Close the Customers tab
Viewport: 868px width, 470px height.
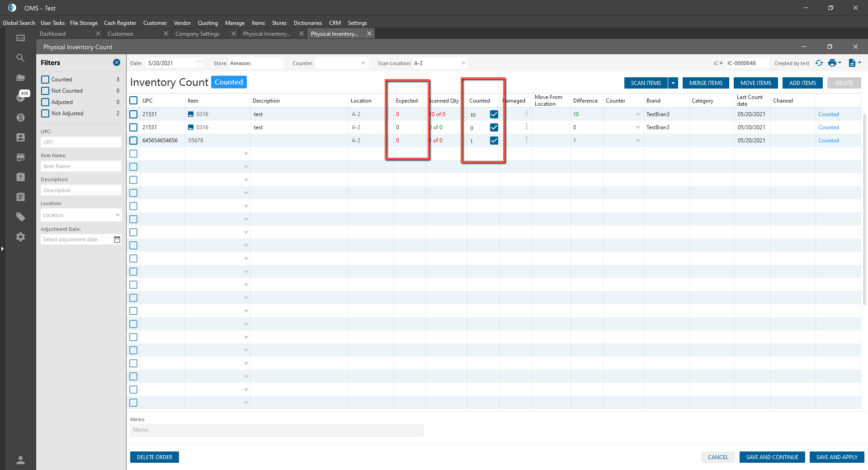tap(165, 33)
